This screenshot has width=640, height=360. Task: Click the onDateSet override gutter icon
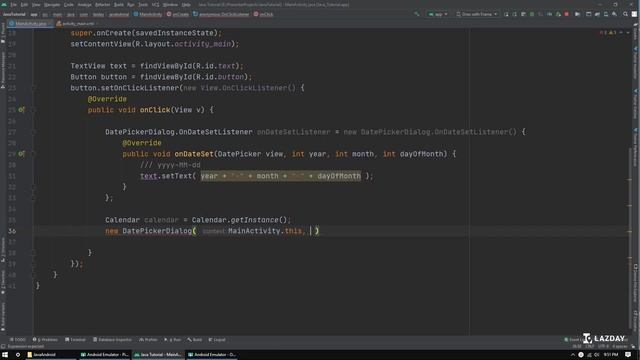(x=21, y=154)
